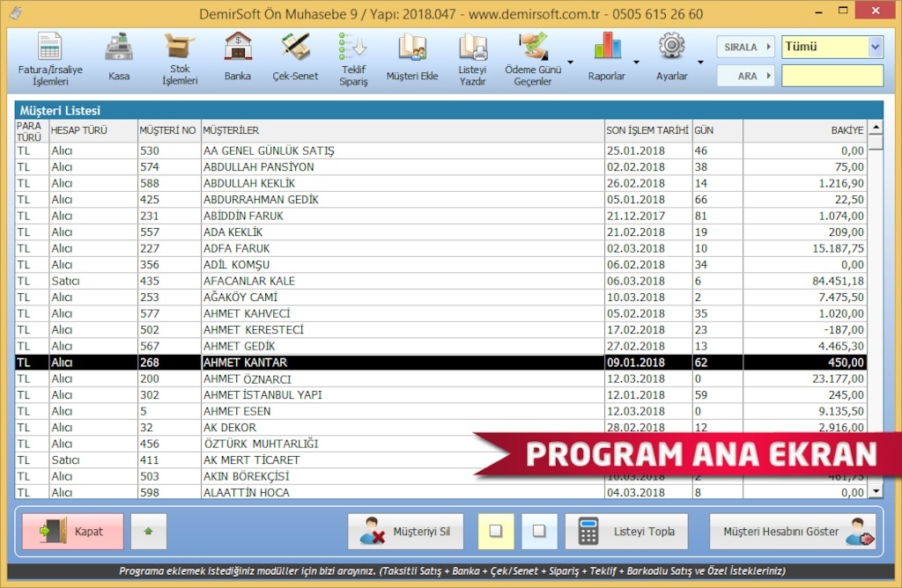The width and height of the screenshot is (902, 588).
Task: Select ABDULLAH KEKLİK customer
Action: (x=440, y=183)
